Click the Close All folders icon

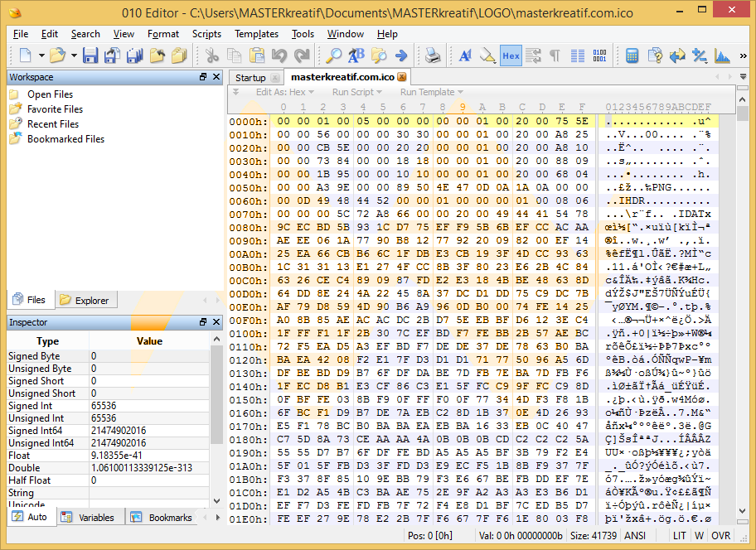point(179,55)
